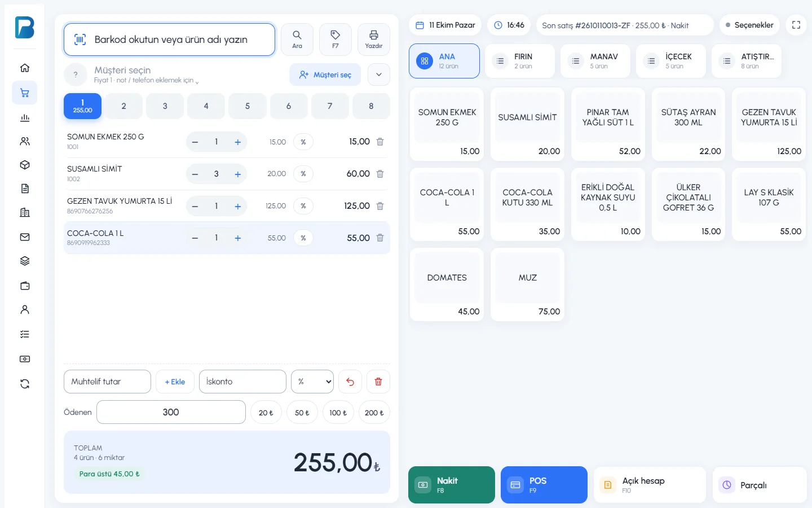Switch to the MANAV category tab
Image resolution: width=812 pixels, height=508 pixels.
(595, 61)
